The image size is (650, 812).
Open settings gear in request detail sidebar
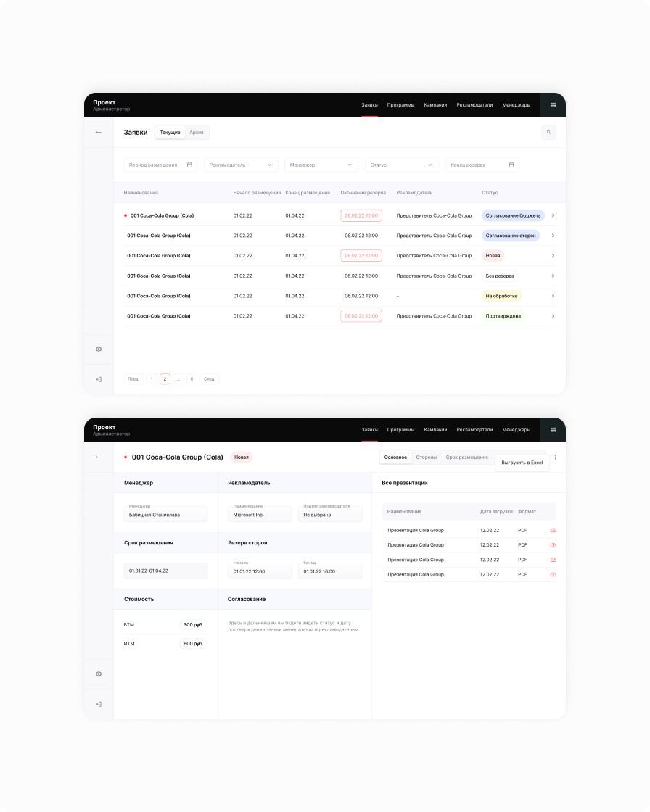99,674
